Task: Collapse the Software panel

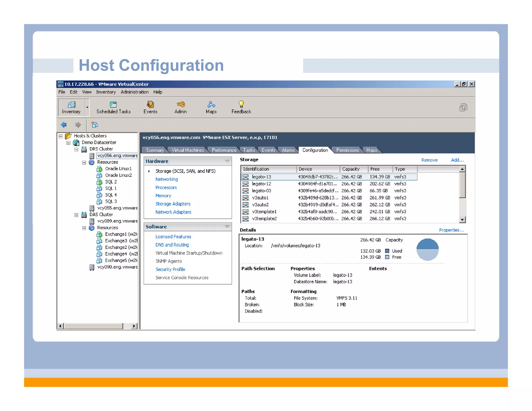Action: pos(227,227)
